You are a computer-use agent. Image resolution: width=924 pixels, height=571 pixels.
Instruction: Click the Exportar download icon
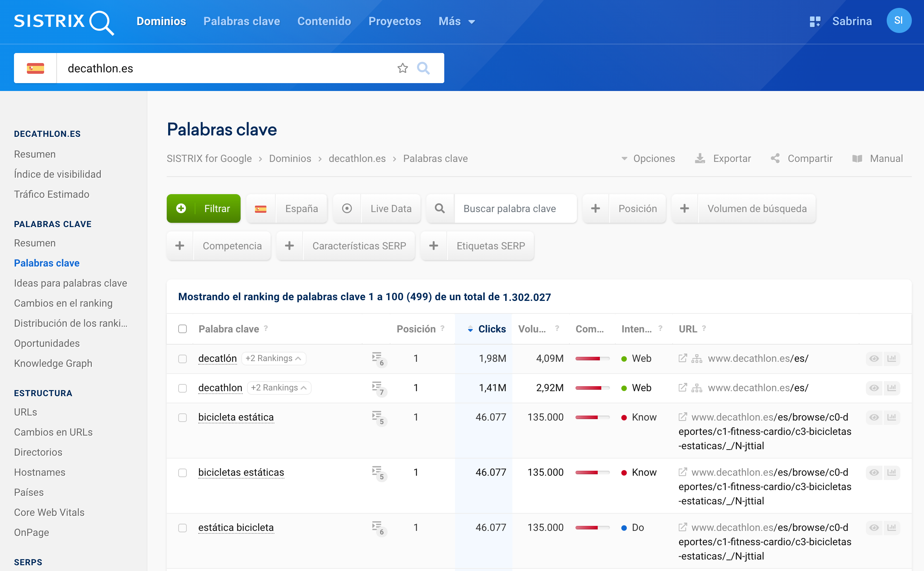pos(700,158)
